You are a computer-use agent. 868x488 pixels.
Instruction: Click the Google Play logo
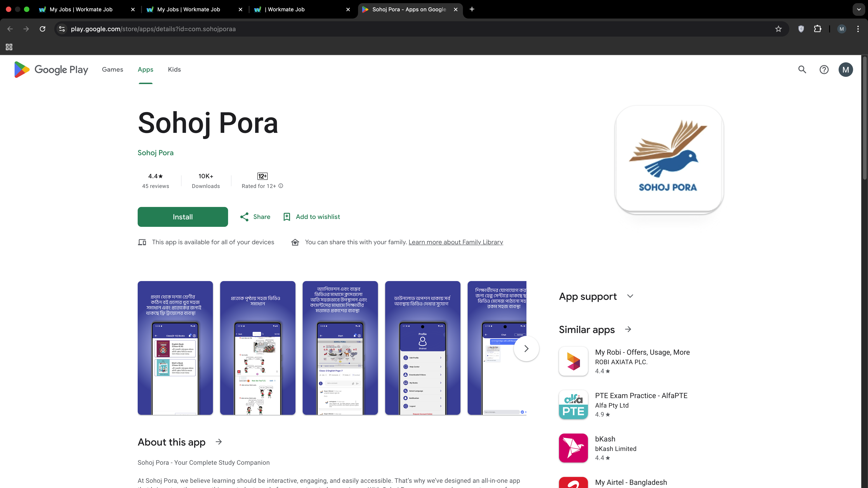tap(51, 69)
